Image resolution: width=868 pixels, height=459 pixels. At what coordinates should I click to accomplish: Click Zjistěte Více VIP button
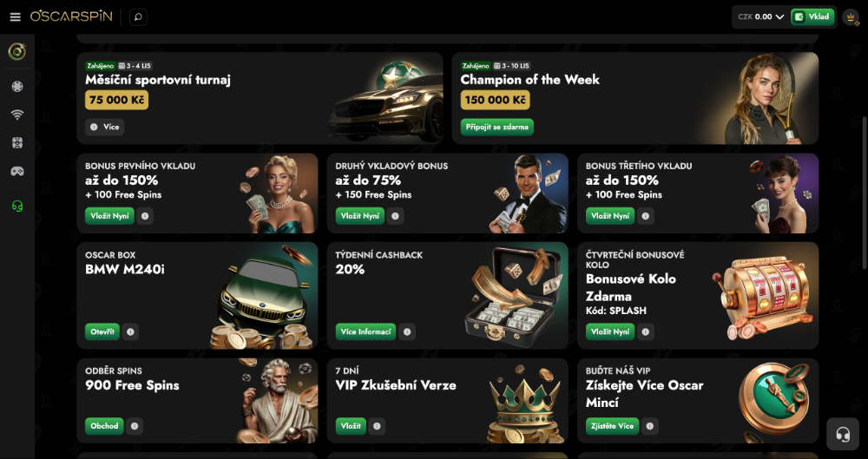coord(612,426)
